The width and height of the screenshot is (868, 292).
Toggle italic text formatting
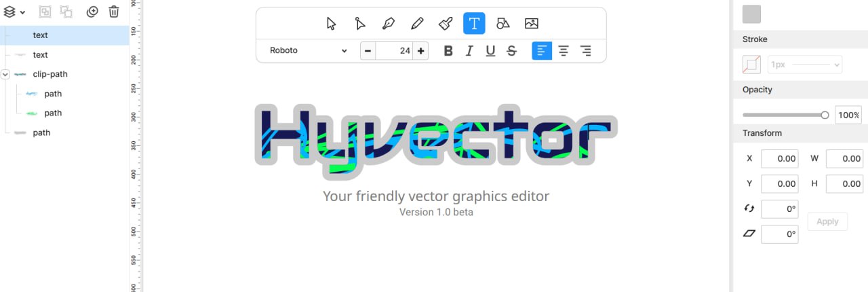pyautogui.click(x=469, y=51)
